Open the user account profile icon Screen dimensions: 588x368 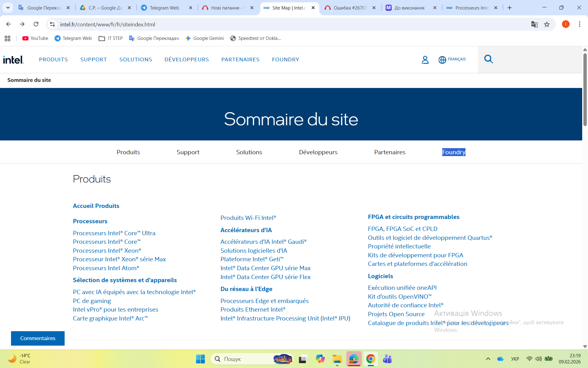pos(425,59)
